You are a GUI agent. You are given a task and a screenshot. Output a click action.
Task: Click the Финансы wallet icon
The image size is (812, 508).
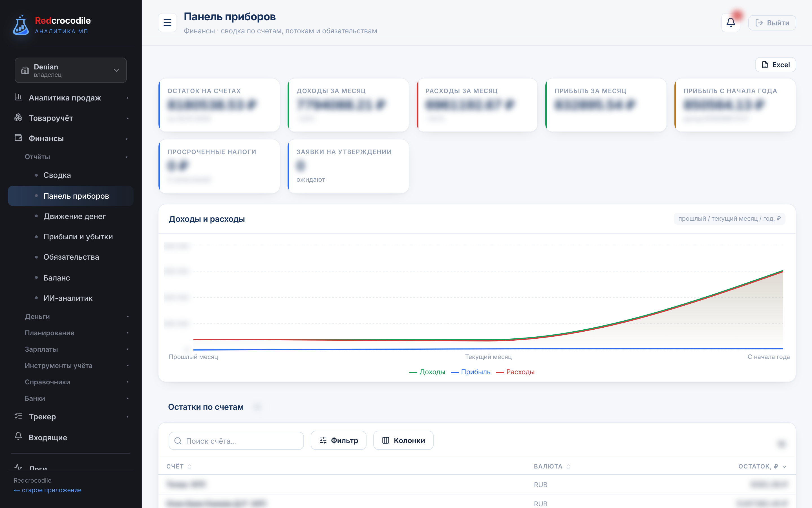click(18, 138)
